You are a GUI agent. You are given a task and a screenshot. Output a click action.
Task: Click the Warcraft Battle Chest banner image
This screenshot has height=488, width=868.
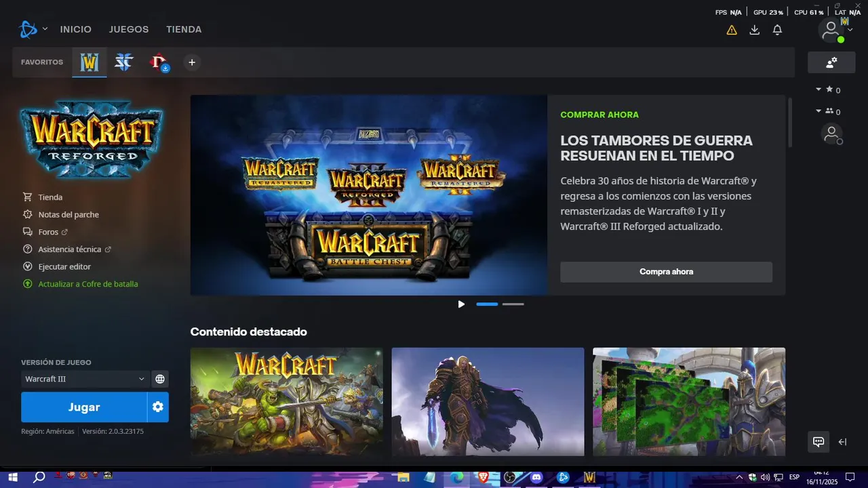click(369, 195)
